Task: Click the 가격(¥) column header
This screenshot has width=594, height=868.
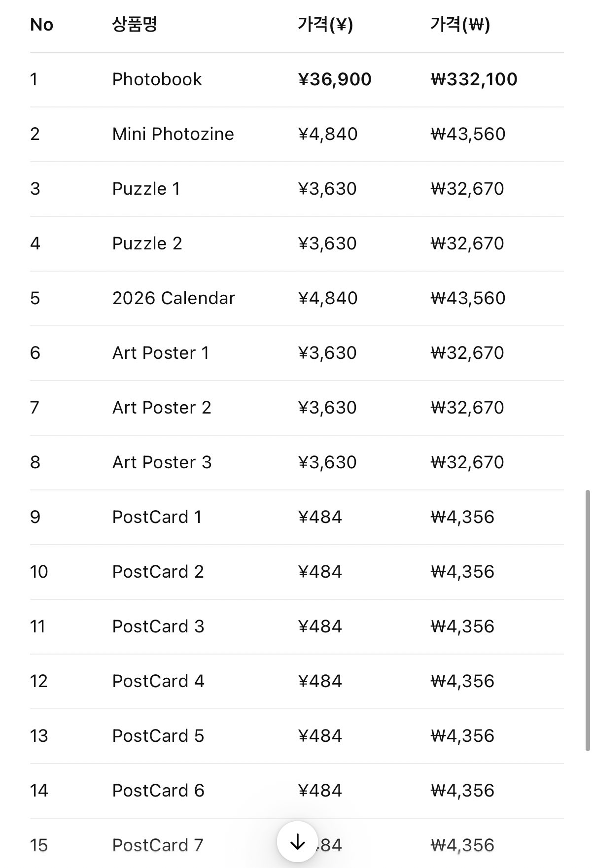Action: (325, 24)
